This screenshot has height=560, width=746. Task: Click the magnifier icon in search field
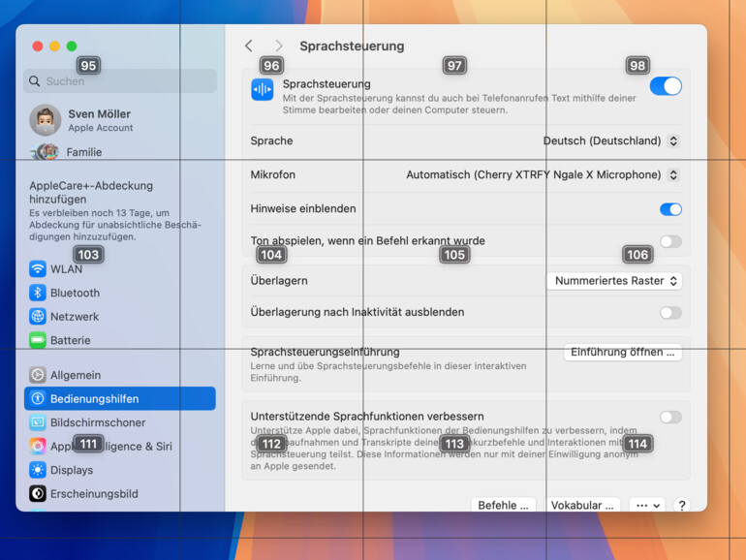[x=34, y=81]
